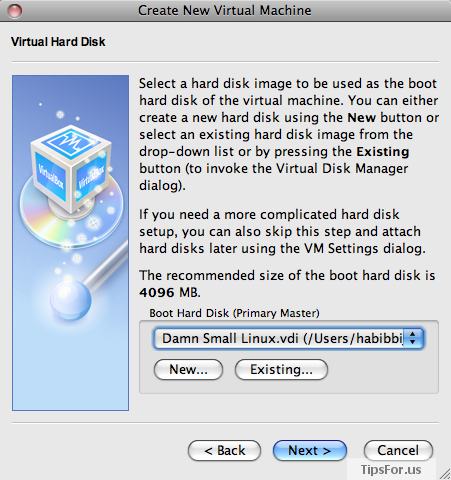Click the Create New Virtual Machine title bar
Image resolution: width=451 pixels, height=480 pixels.
[225, 11]
